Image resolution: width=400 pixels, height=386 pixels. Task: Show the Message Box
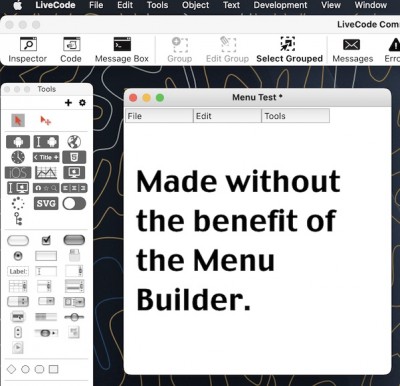[x=122, y=50]
